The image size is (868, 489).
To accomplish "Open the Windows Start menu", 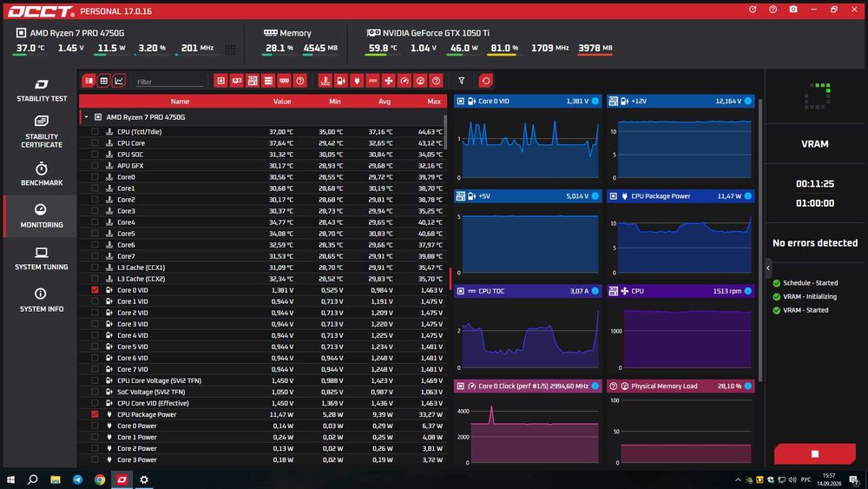I will point(10,479).
